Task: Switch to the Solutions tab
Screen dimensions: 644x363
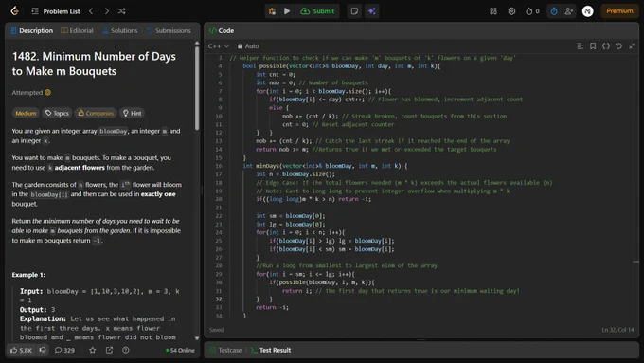Action: [x=120, y=31]
